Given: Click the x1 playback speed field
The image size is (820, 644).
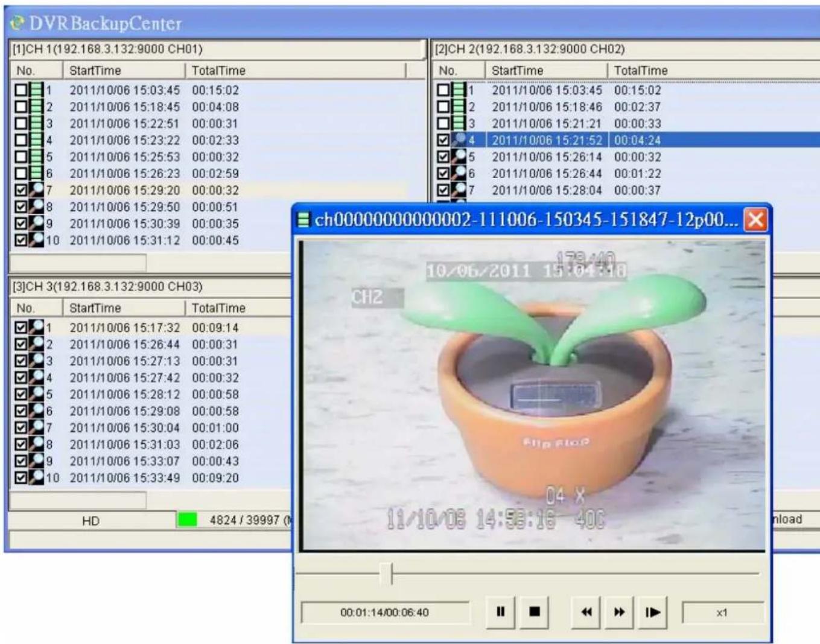Looking at the screenshot, I should click(722, 613).
